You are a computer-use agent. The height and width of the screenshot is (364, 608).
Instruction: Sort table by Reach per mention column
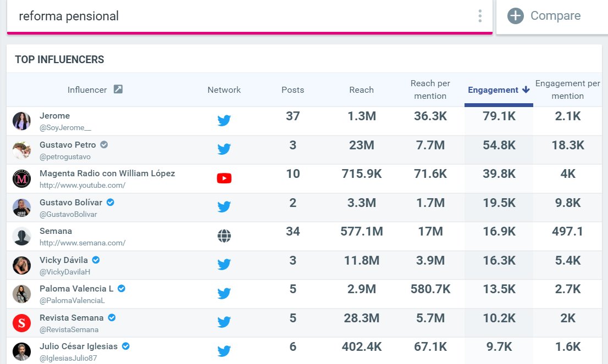point(430,89)
